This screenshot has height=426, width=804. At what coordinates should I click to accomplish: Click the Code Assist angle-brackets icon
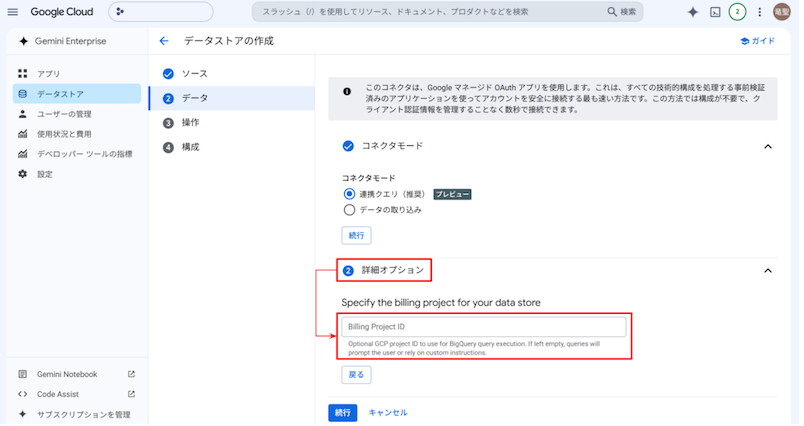[x=23, y=394]
